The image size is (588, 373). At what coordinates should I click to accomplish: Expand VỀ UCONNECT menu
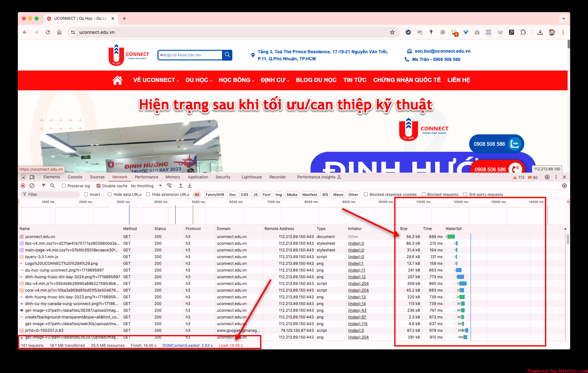[x=156, y=80]
